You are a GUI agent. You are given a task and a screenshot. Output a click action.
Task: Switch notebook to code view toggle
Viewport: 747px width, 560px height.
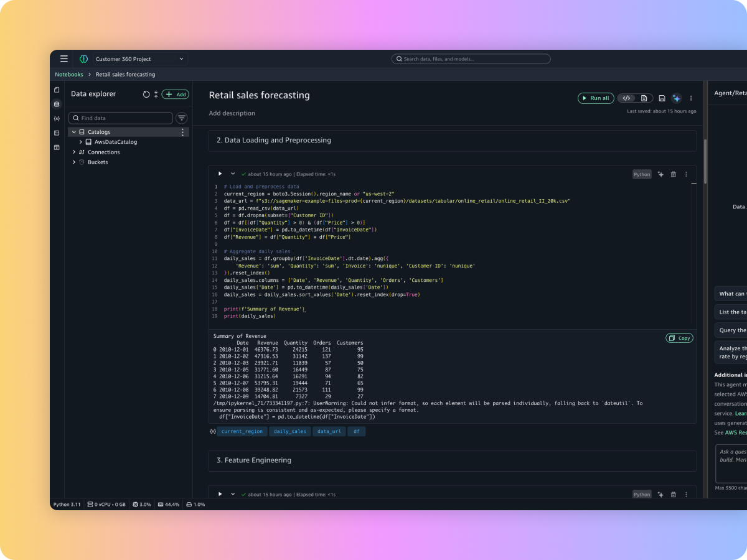point(627,98)
